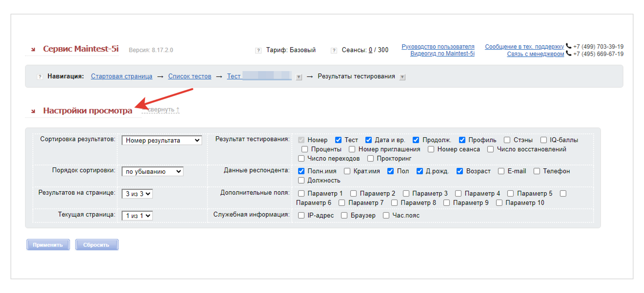Enable the E-mail checkbox
Image resolution: width=644 pixels, height=293 pixels.
pyautogui.click(x=501, y=171)
